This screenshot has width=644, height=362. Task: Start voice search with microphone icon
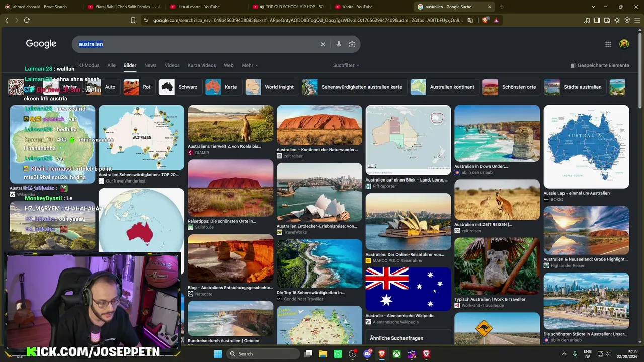339,44
